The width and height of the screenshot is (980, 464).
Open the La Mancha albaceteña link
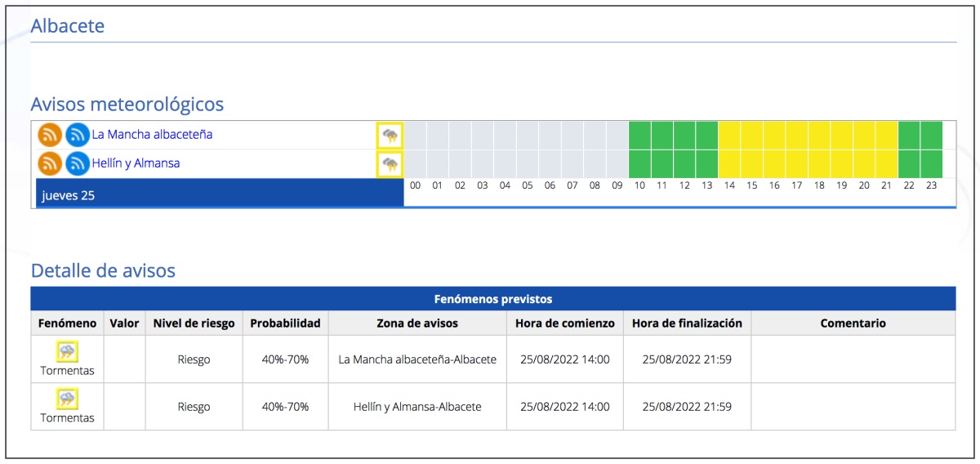(x=152, y=135)
